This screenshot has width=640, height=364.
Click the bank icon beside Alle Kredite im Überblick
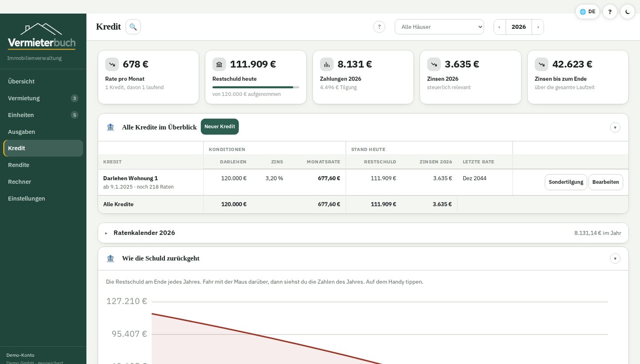pyautogui.click(x=111, y=127)
